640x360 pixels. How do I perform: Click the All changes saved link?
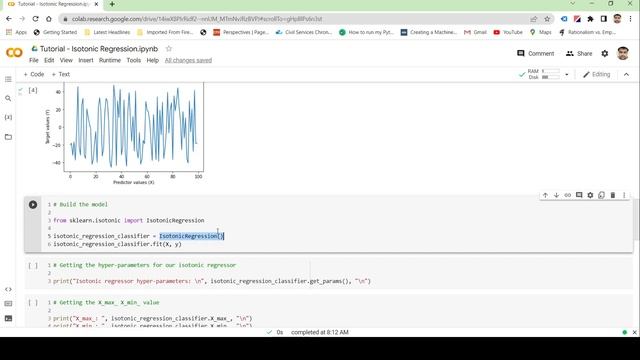coord(188,60)
